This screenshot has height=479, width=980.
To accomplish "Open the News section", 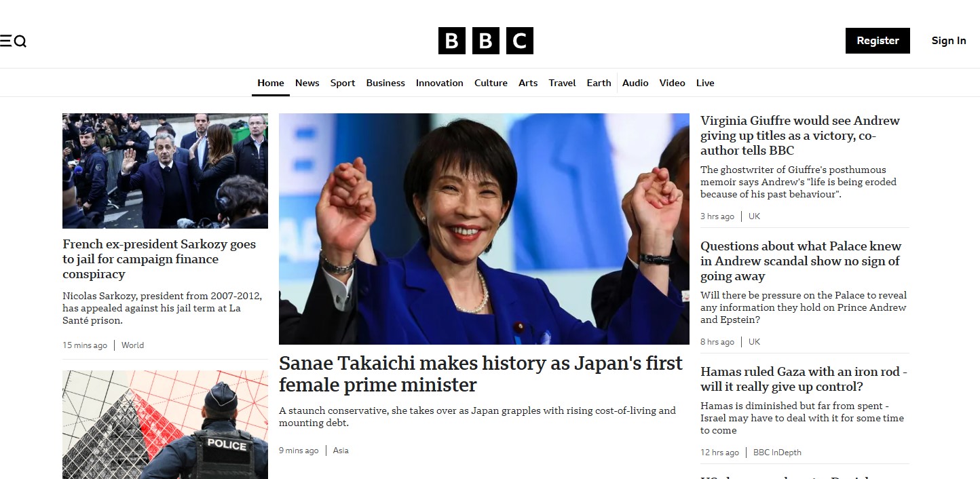I will (307, 83).
